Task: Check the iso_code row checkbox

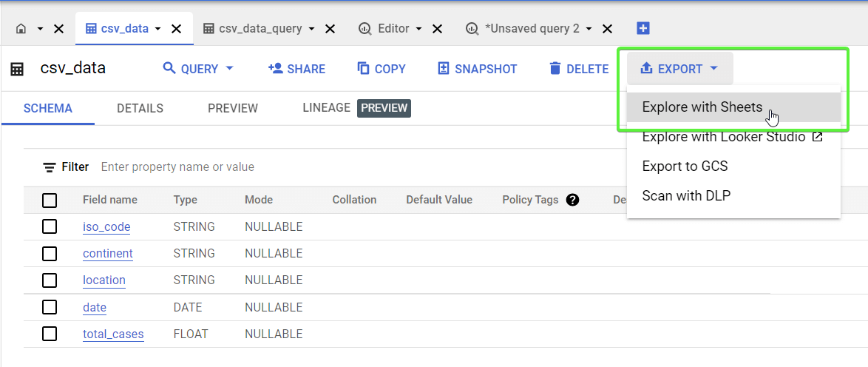Action: tap(50, 226)
